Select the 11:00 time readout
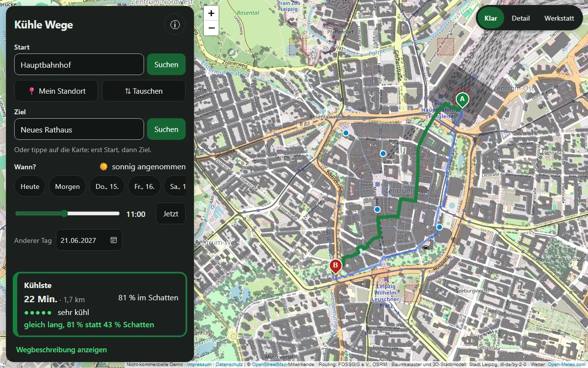Image resolution: width=588 pixels, height=368 pixels. tap(136, 214)
